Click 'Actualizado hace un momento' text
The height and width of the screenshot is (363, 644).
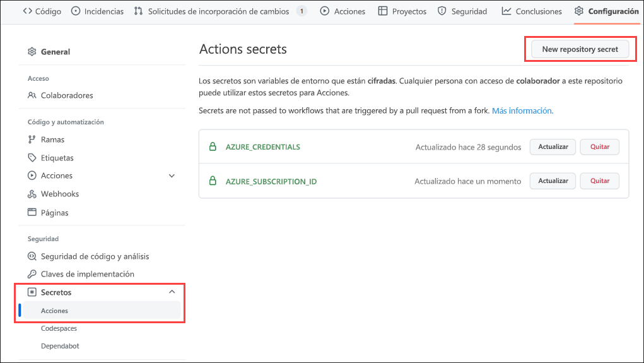(468, 181)
